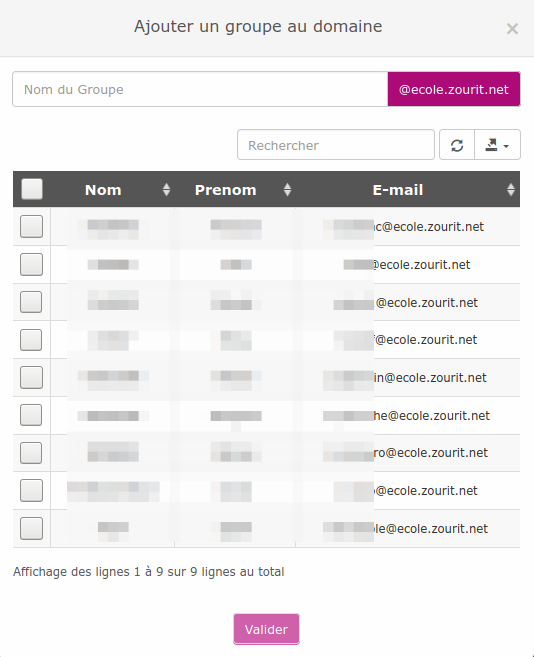Close the Ajouter un groupe dialog
Image resolution: width=534 pixels, height=657 pixels.
[512, 29]
